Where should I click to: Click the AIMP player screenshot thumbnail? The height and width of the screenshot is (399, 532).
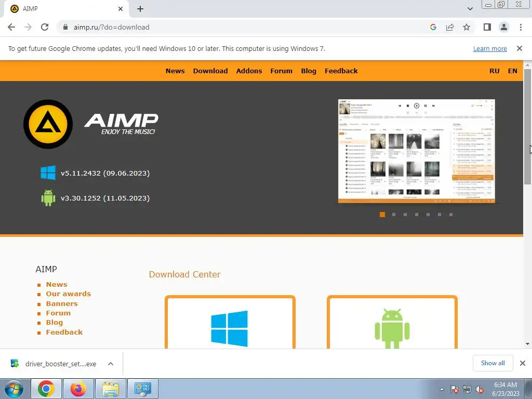[417, 151]
